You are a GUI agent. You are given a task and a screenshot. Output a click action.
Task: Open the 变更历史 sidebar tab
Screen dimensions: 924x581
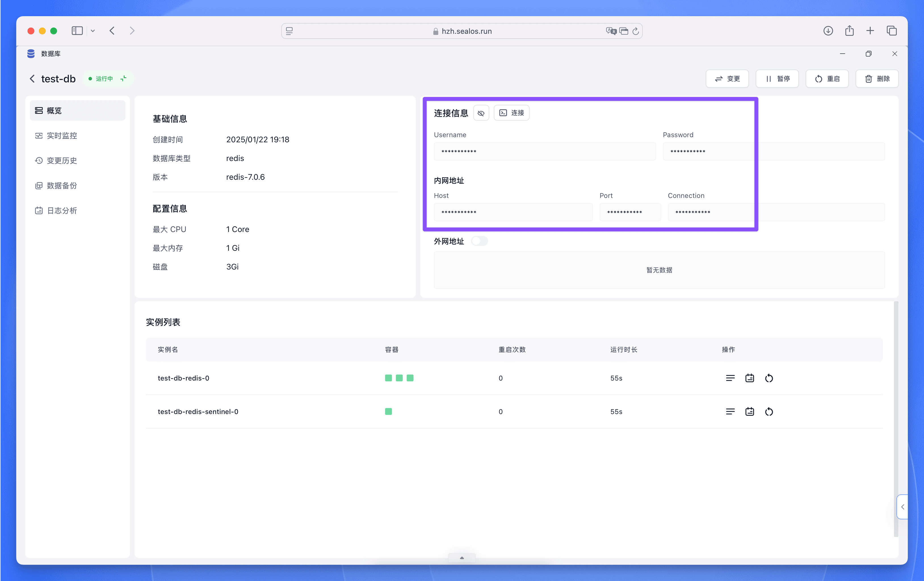point(77,160)
